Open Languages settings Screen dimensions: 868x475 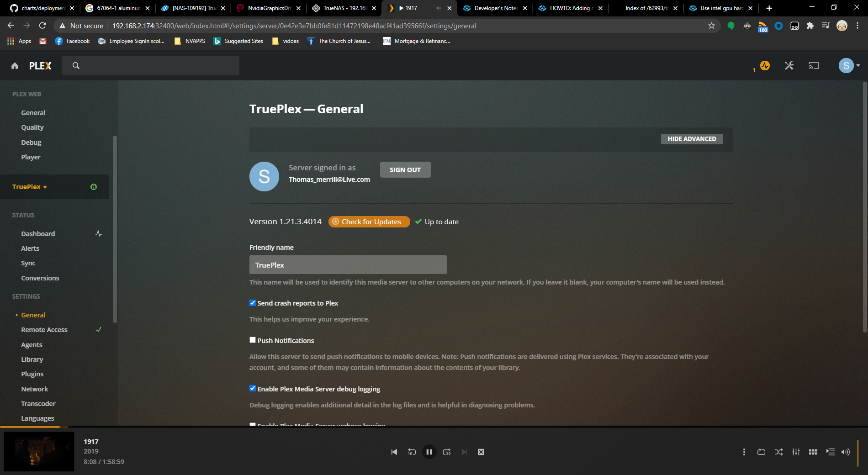(x=37, y=418)
